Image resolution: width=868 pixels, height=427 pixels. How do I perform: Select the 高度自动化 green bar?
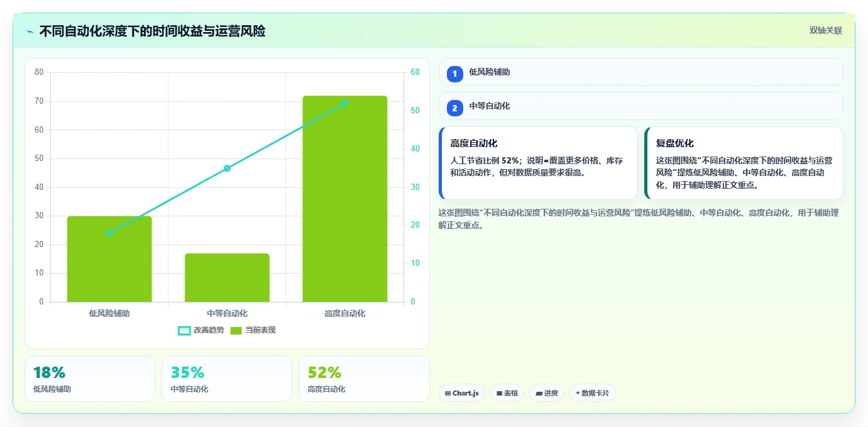coord(344,199)
